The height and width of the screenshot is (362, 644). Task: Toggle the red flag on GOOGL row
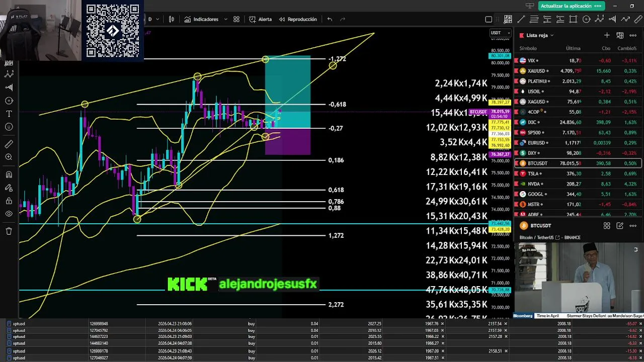(516, 194)
